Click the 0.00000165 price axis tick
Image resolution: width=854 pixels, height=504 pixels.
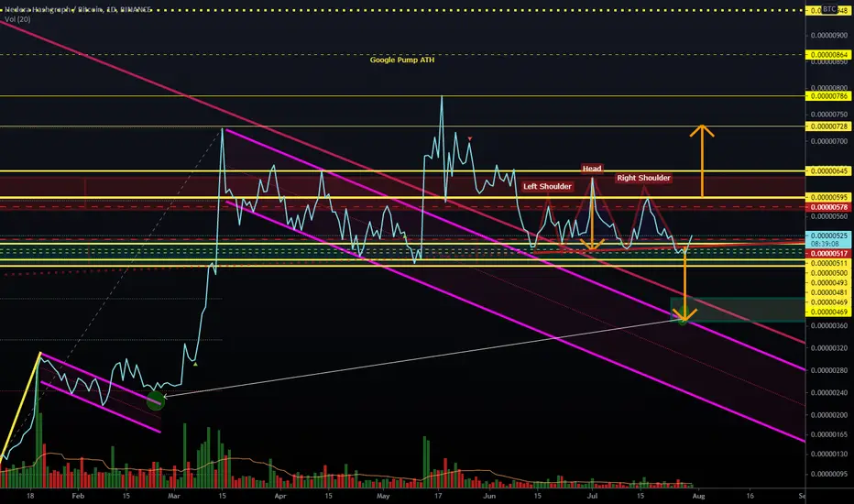pyautogui.click(x=829, y=434)
